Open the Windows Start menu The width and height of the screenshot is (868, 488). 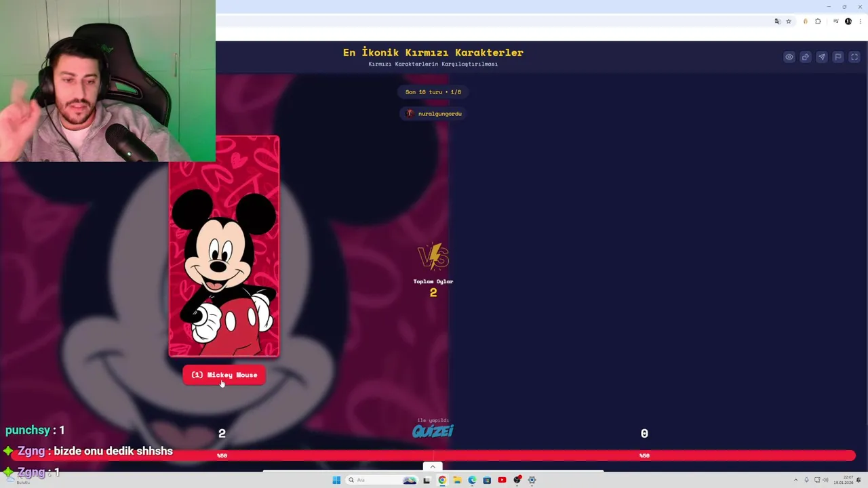[336, 480]
